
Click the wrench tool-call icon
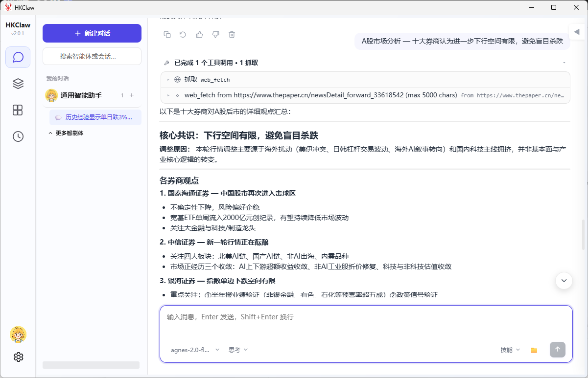pos(167,63)
